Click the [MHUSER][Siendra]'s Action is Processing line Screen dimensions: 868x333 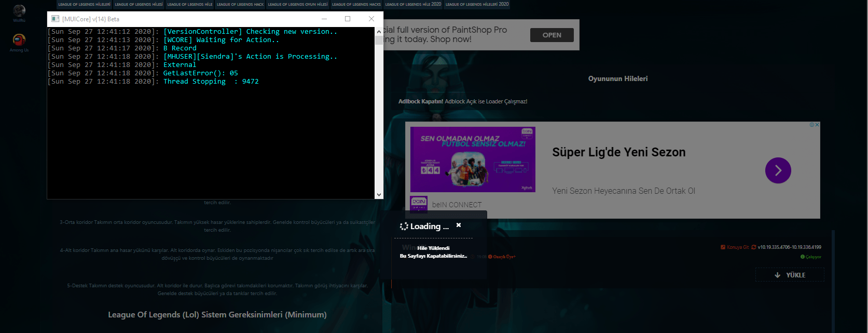[192, 57]
